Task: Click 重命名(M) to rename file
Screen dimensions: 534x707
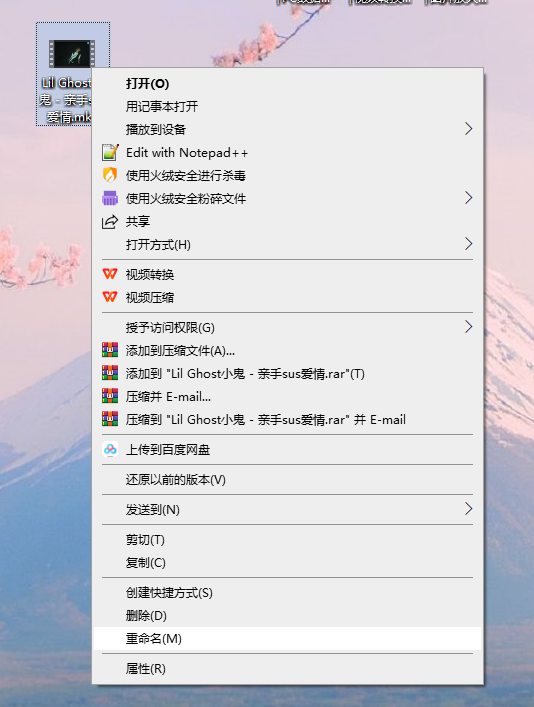Action: [287, 638]
